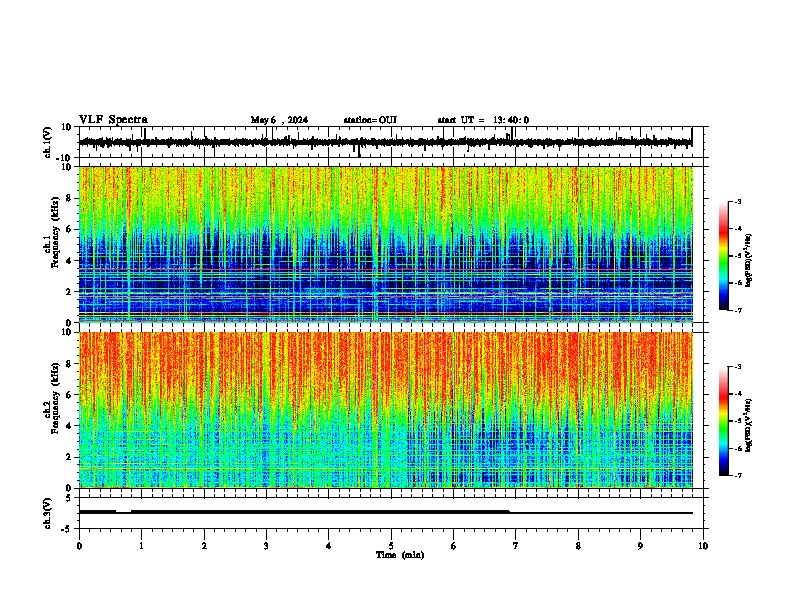792x612 pixels.
Task: Click the ch.1 voltage waveform trace panel
Action: [x=391, y=142]
